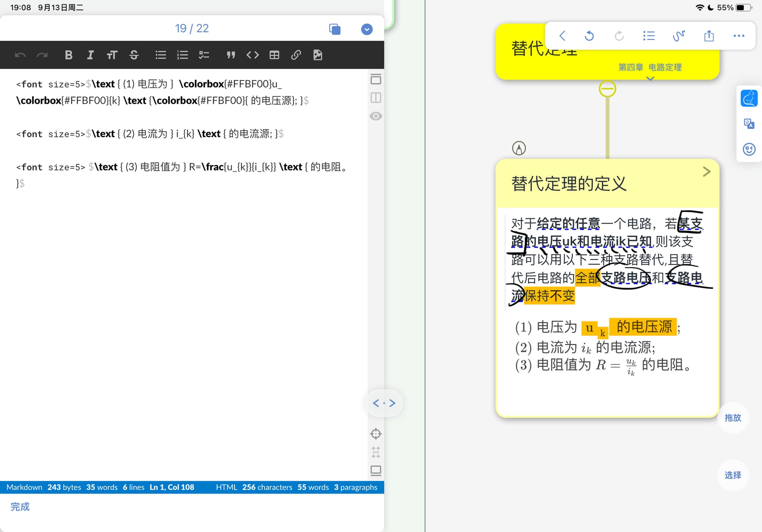Viewport: 762px width, 532px height.
Task: Share the mind map
Action: coord(709,36)
